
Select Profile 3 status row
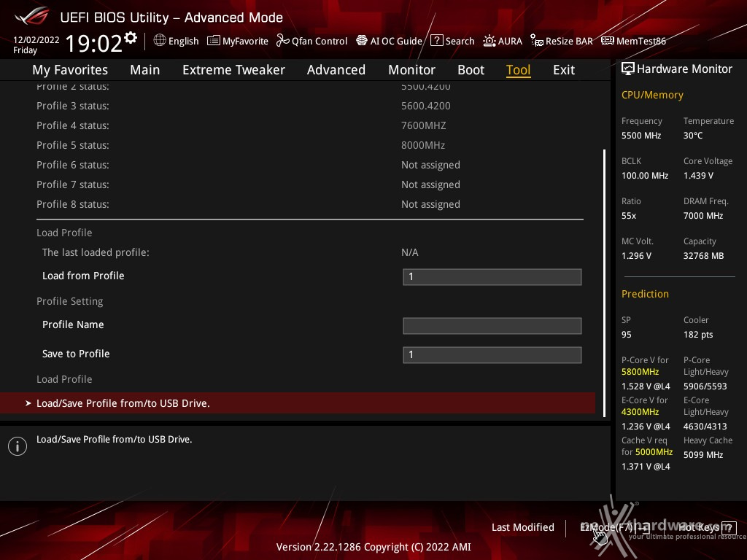pyautogui.click(x=309, y=106)
